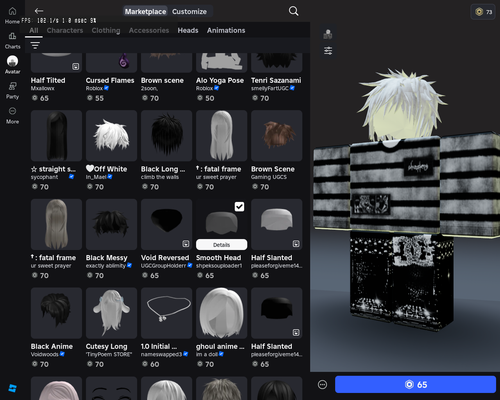The height and width of the screenshot is (400, 500).
Task: Select the straight black hair thumbnail
Action: (x=56, y=136)
